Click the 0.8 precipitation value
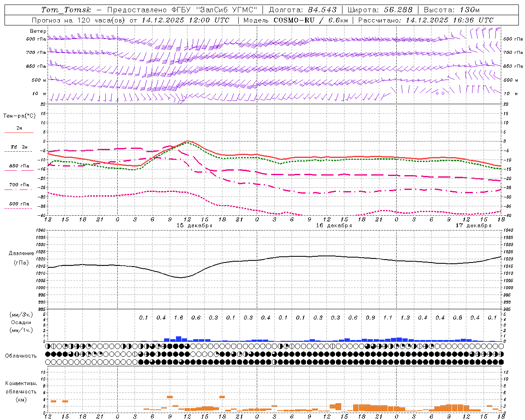Screen dimensions: 525x420 [x=458, y=317]
